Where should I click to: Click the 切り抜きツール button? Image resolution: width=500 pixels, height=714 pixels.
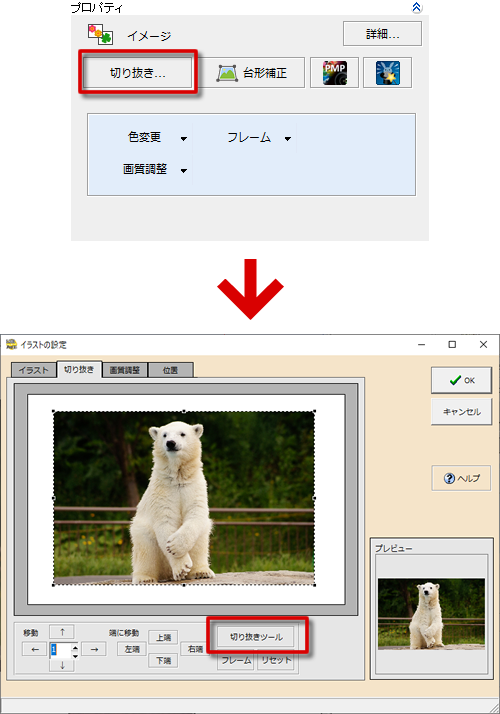pyautogui.click(x=256, y=637)
